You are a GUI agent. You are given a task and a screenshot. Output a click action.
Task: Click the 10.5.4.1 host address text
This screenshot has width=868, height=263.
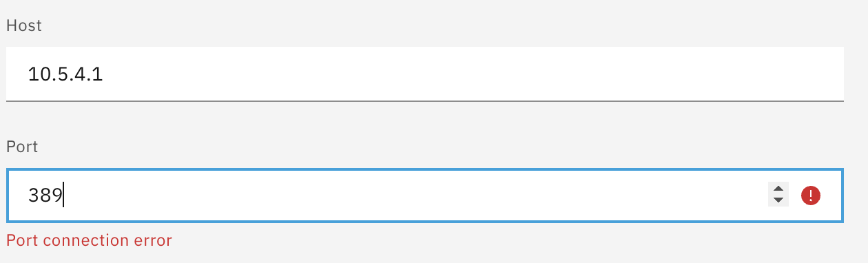click(65, 74)
